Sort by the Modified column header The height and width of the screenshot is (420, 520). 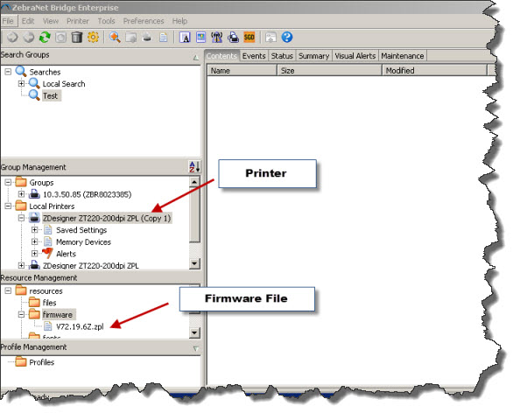[x=434, y=71]
